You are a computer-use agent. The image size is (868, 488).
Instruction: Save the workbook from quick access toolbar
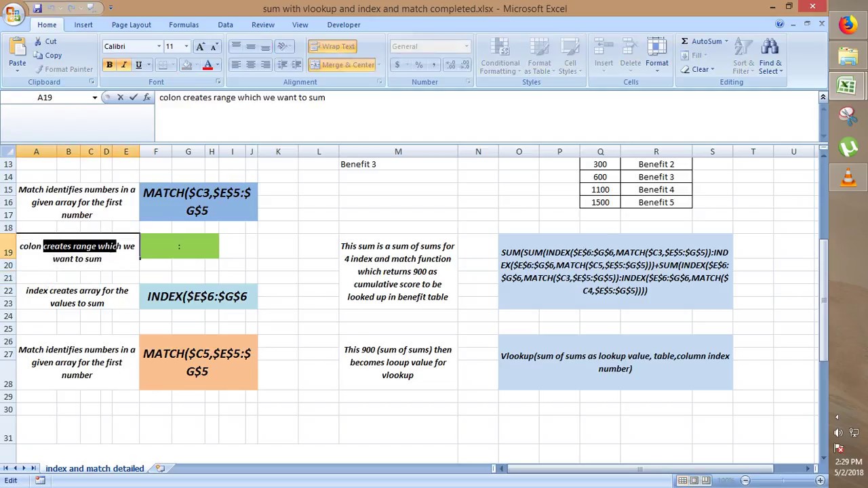coord(37,8)
